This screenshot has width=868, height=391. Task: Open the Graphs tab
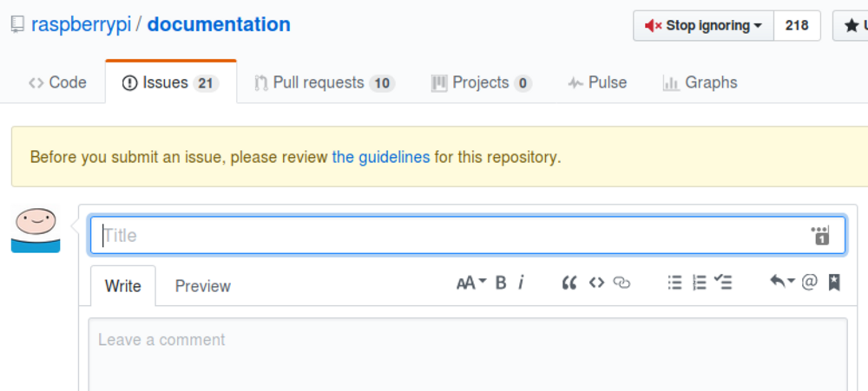tap(700, 83)
